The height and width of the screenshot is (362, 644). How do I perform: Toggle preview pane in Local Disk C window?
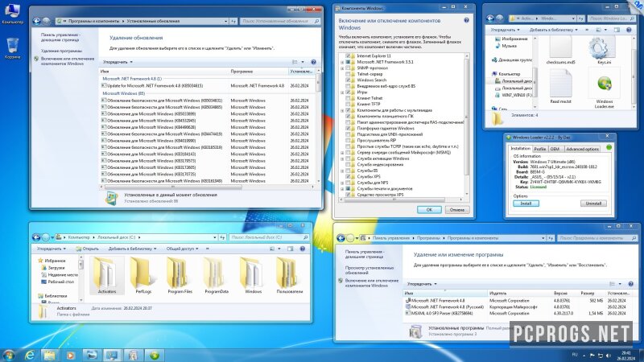pyautogui.click(x=291, y=249)
